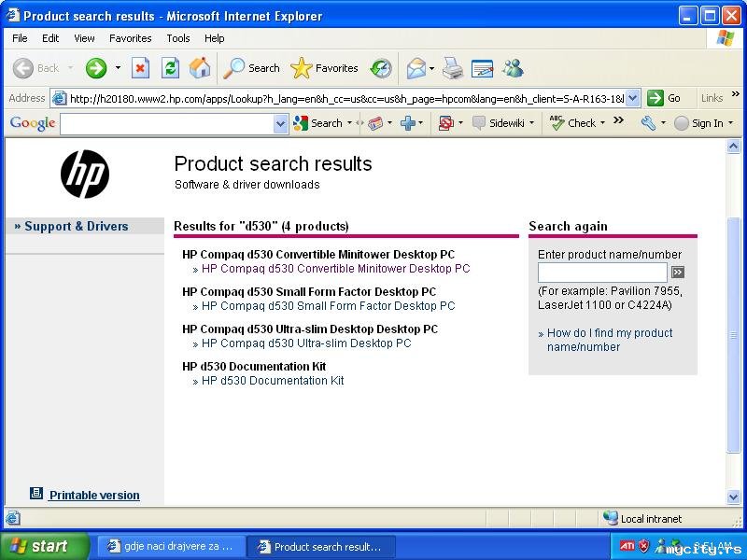
Task: Click the vertical scrollbar thumb
Action: [734, 334]
